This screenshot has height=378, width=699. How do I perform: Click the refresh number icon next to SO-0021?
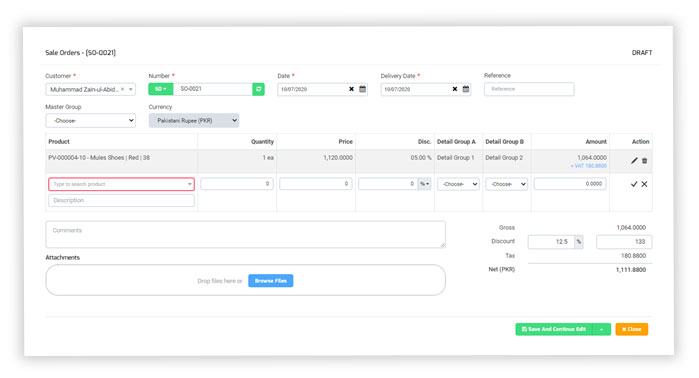click(x=259, y=89)
